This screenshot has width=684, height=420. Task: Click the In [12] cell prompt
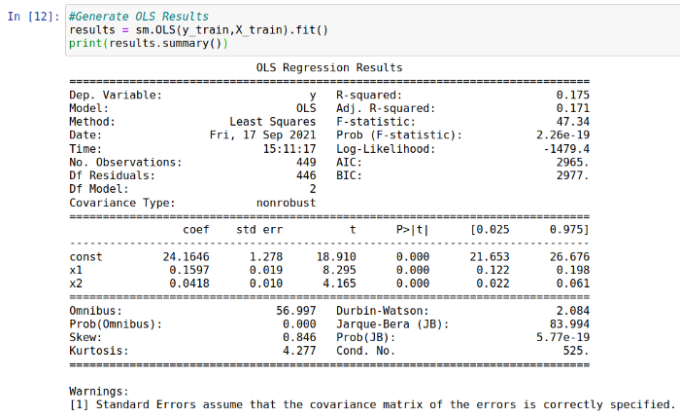point(33,17)
